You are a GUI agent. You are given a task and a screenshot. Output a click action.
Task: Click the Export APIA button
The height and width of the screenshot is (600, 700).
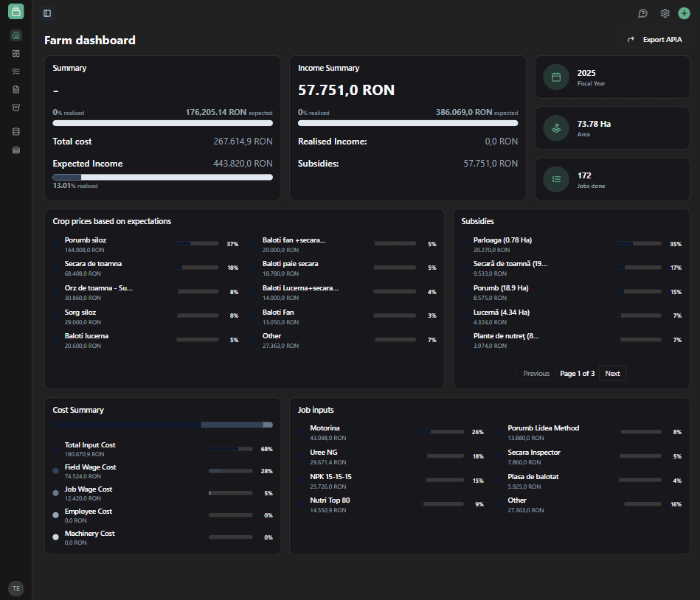click(654, 40)
